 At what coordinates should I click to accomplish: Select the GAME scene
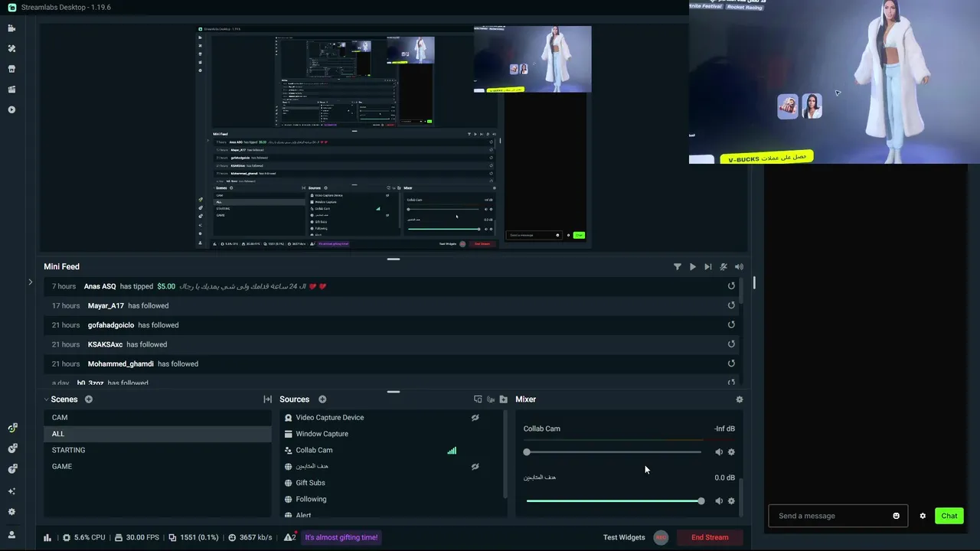pos(157,466)
